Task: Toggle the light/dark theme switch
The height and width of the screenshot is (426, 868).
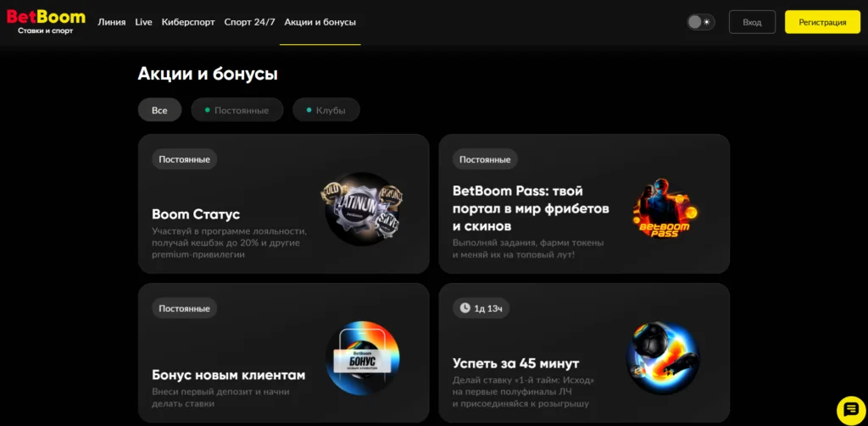Action: click(x=701, y=22)
